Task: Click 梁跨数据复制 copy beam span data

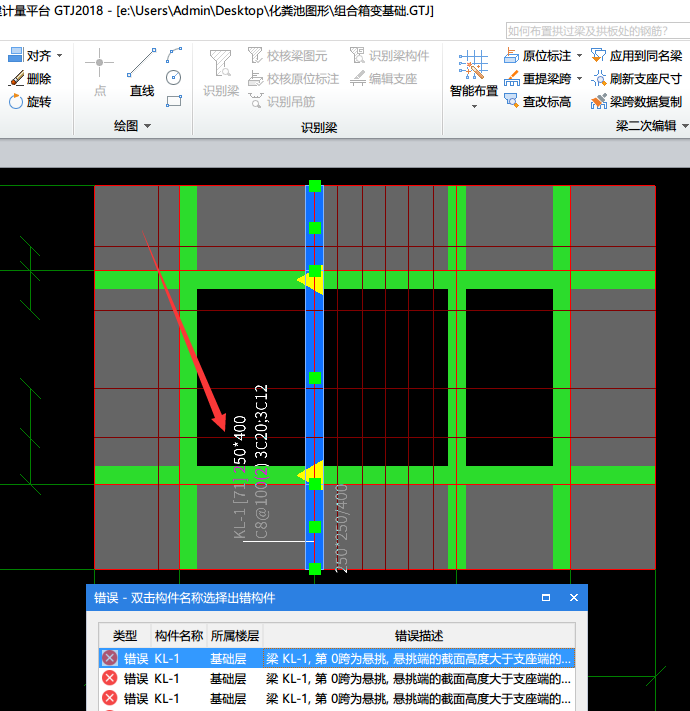Action: point(637,102)
